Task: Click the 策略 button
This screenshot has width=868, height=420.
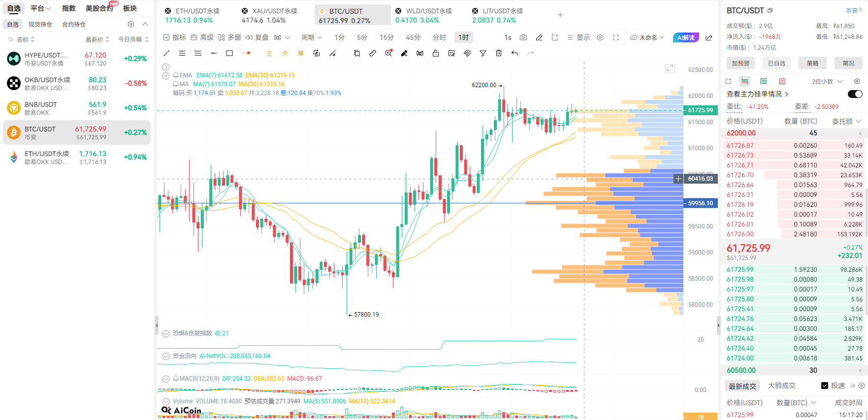Action: 812,63
